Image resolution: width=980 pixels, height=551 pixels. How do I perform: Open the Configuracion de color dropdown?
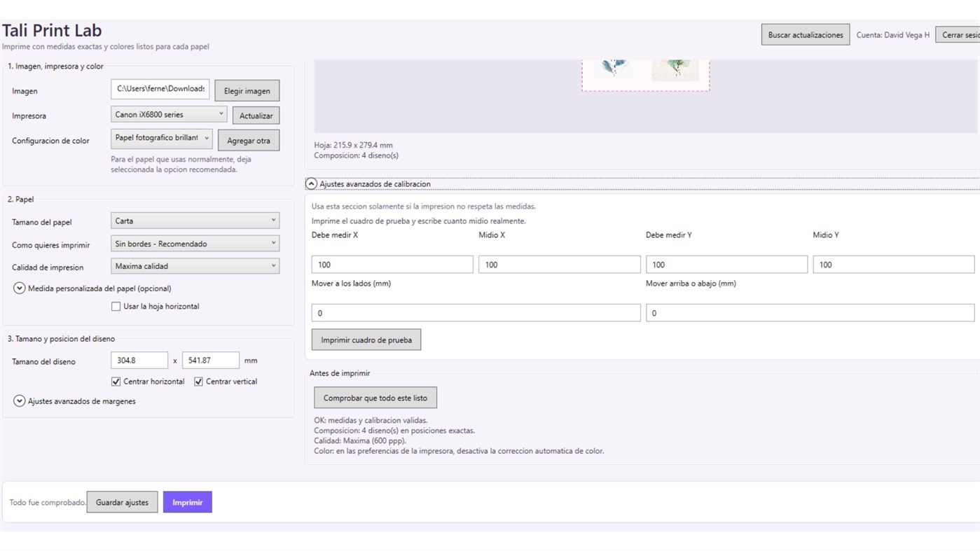point(161,139)
